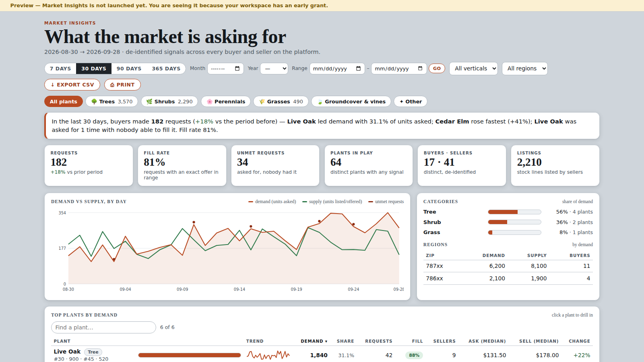Screen dimensions: 644x362
Task: Click the CHANGE column header
Action: tap(579, 341)
